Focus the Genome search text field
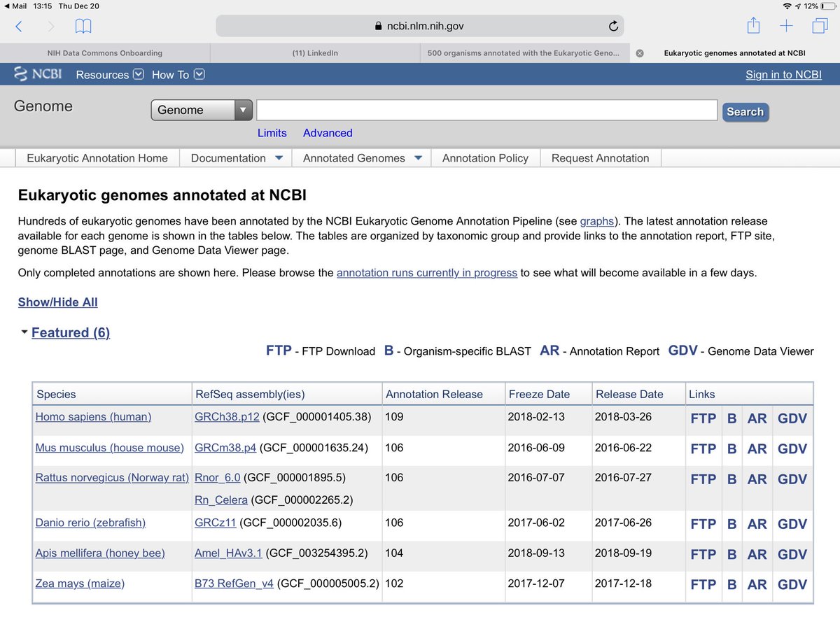Viewport: 840px width, 629px height. [487, 110]
